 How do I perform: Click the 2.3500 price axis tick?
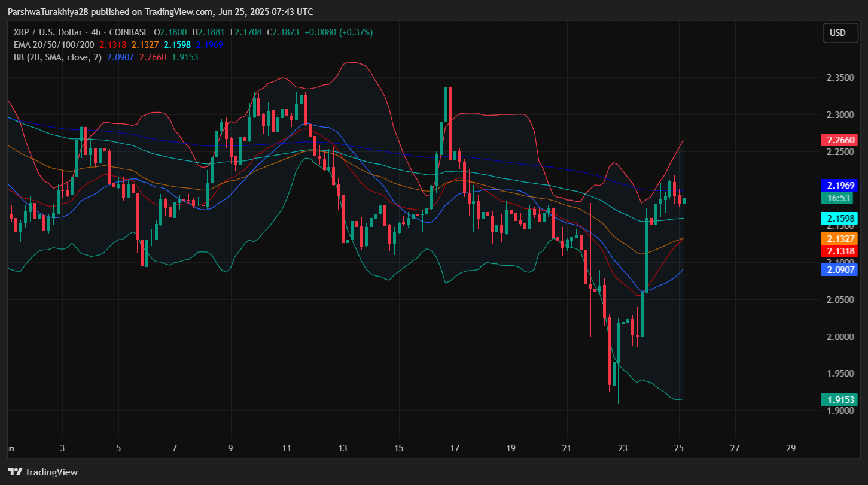tap(840, 78)
